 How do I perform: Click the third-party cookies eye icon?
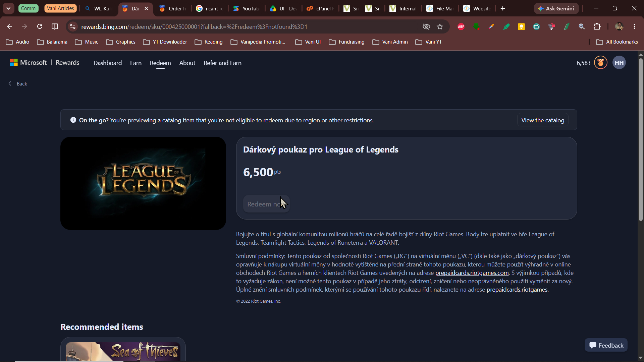coord(426,26)
